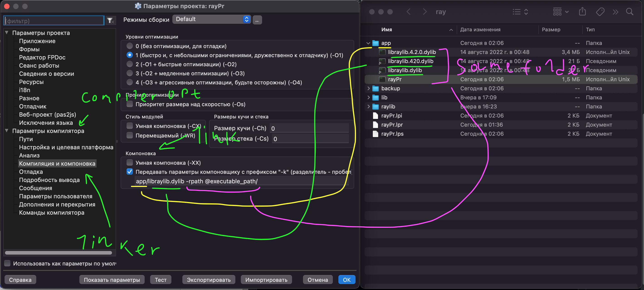This screenshot has width=644, height=290.
Task: Uncheck pass linker options with -k checkbox
Action: click(129, 172)
